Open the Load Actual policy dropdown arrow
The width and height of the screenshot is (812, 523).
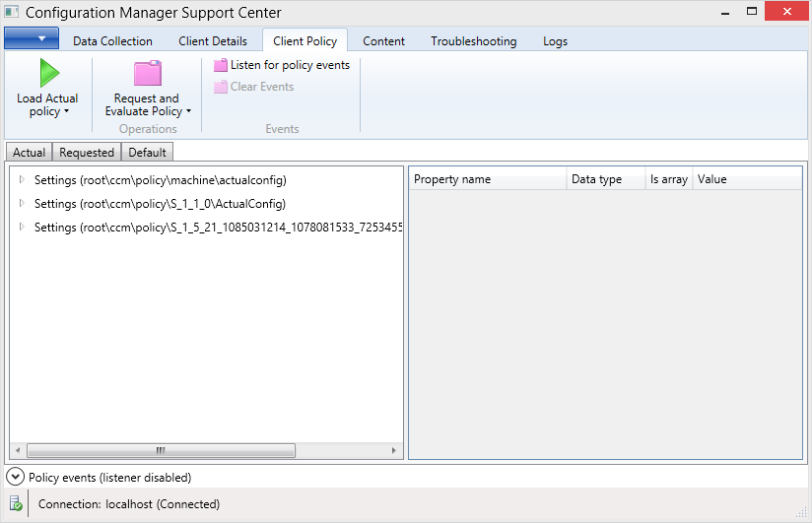[x=66, y=111]
